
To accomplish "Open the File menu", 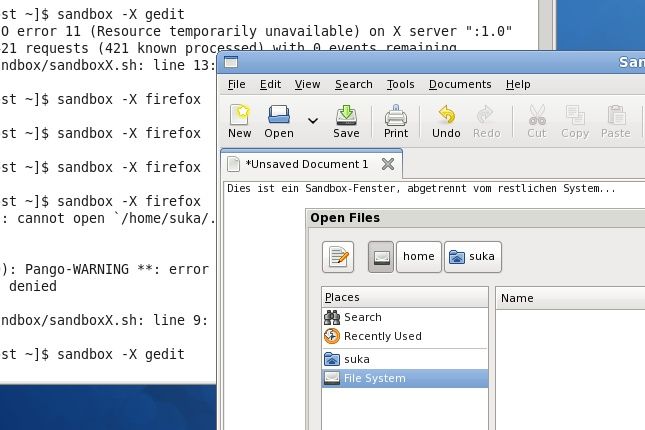I will pyautogui.click(x=236, y=85).
